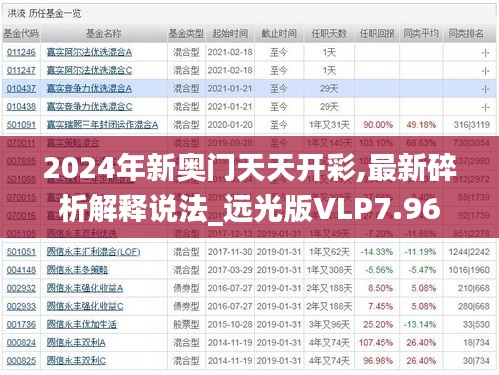
Task: Click fund name 圆信永丰强化收益C
Action: click(85, 306)
